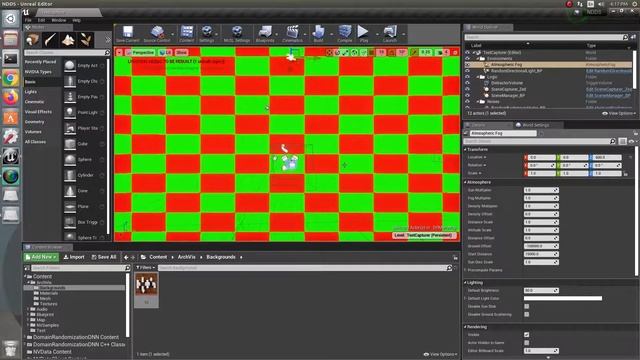Pick the Cube item in placement list
Image resolution: width=640 pixels, height=360 pixels.
84,144
